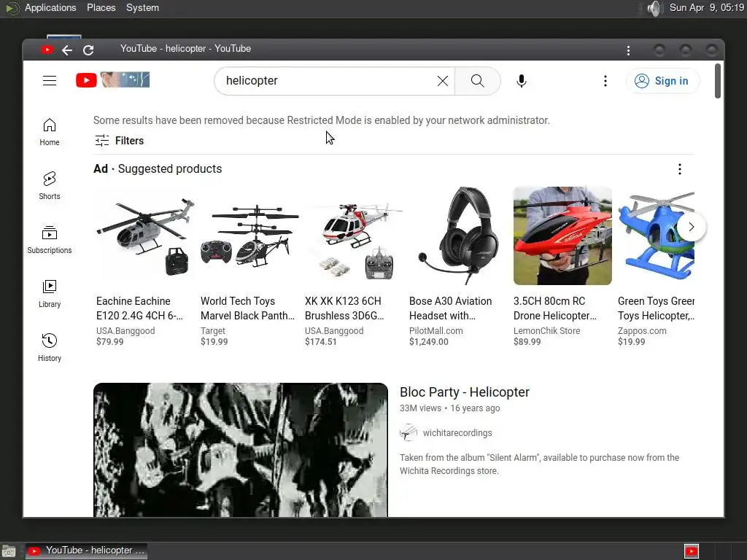Click the magnifier search button

(x=477, y=81)
